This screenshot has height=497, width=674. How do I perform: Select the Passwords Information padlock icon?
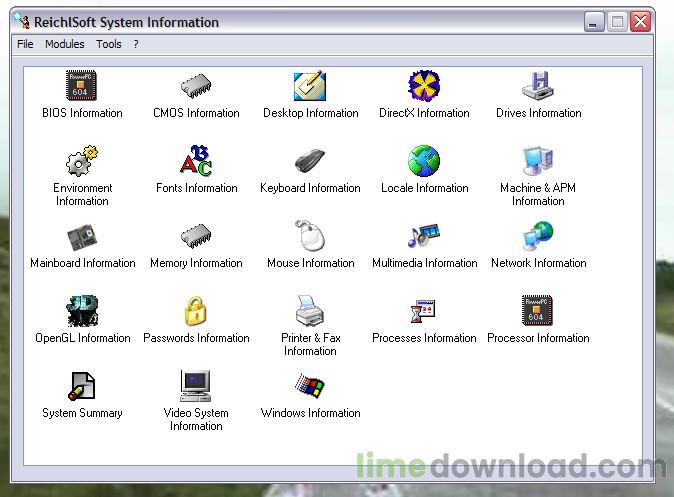coord(196,311)
